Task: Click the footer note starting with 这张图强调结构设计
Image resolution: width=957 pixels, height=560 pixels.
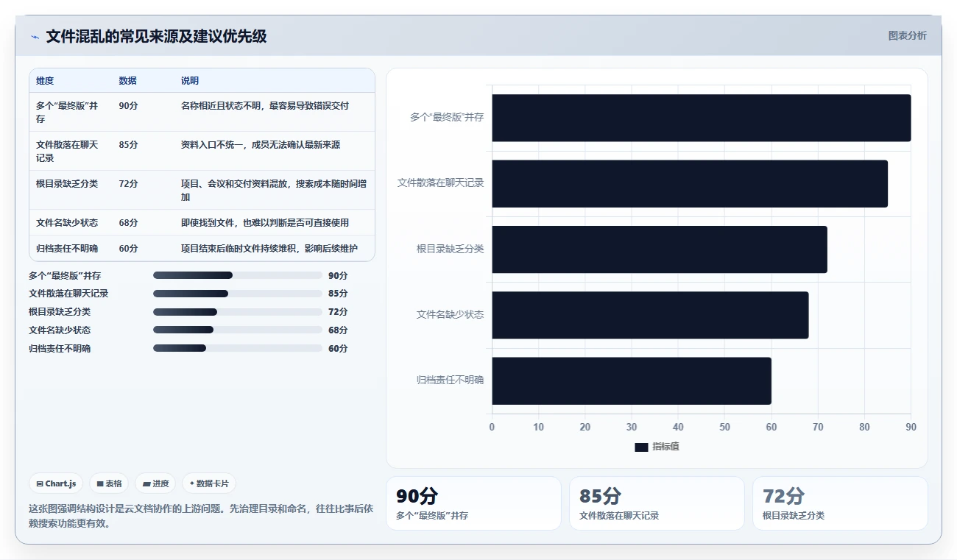Action: click(x=201, y=517)
